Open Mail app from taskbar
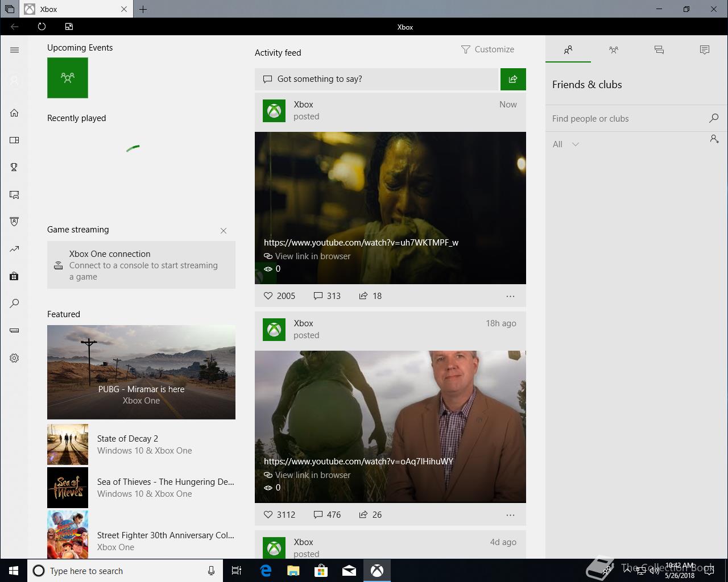 349,571
